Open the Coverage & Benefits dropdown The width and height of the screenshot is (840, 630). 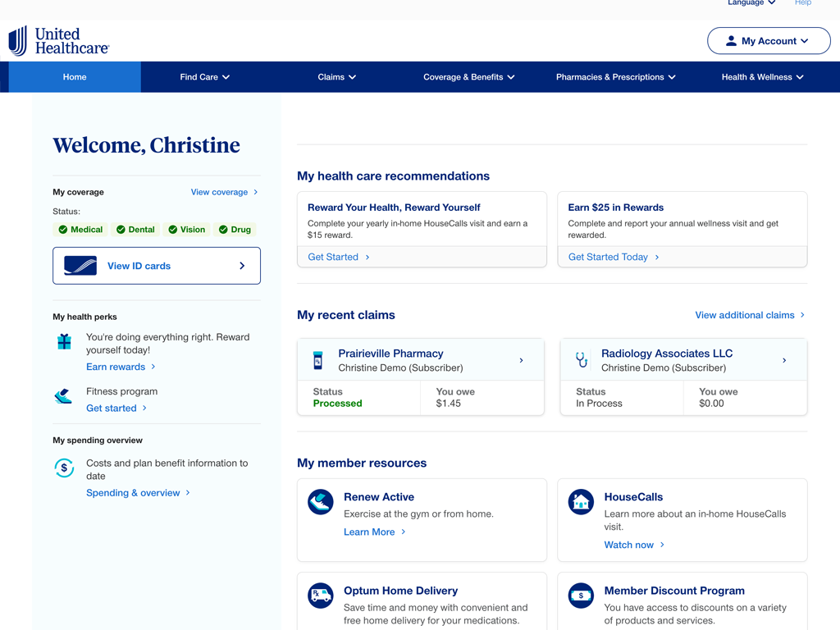click(x=468, y=77)
